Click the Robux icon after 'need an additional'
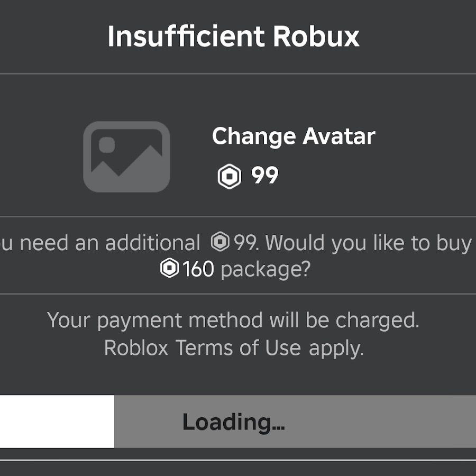The image size is (476, 476). point(220,242)
